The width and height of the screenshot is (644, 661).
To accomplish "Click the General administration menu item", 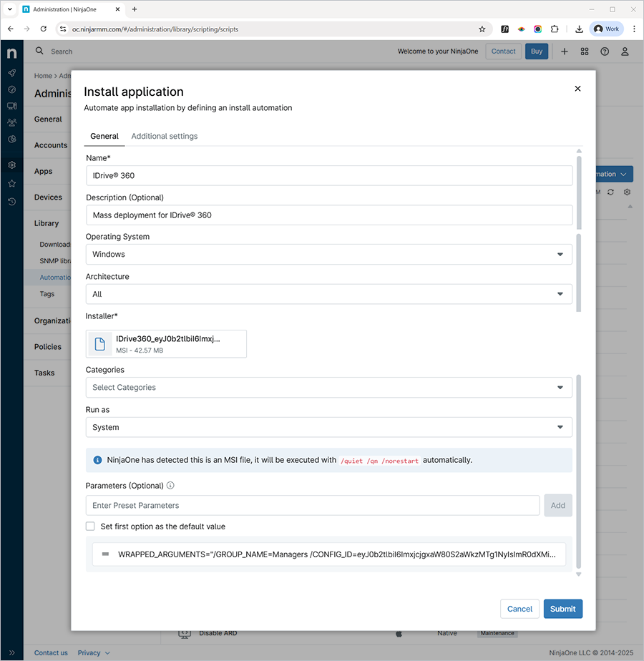I will (x=48, y=119).
